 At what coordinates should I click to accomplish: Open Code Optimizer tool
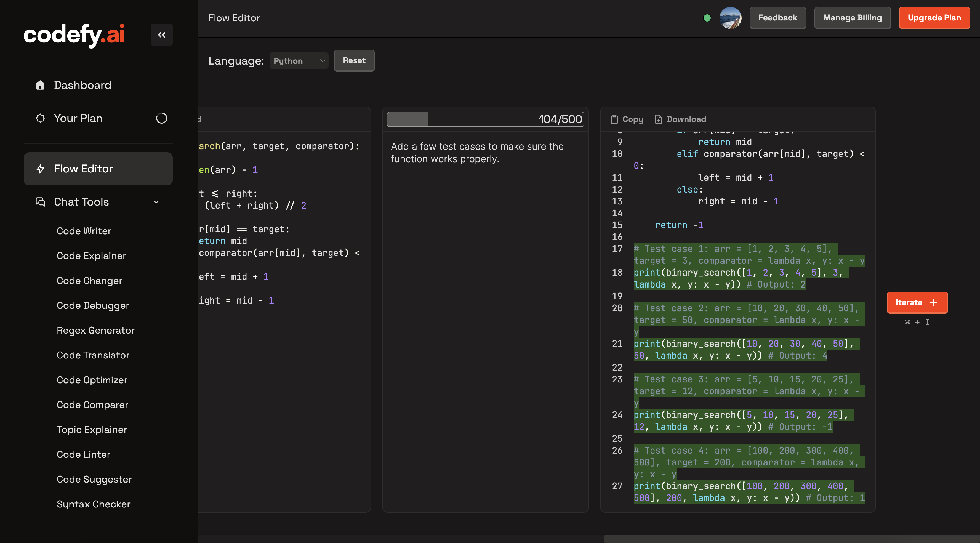[x=92, y=380]
